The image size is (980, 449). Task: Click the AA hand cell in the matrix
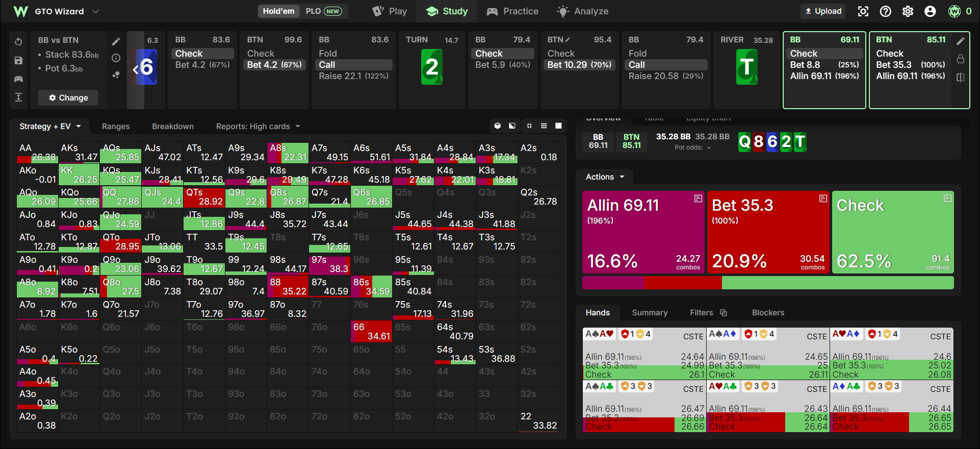[x=37, y=152]
